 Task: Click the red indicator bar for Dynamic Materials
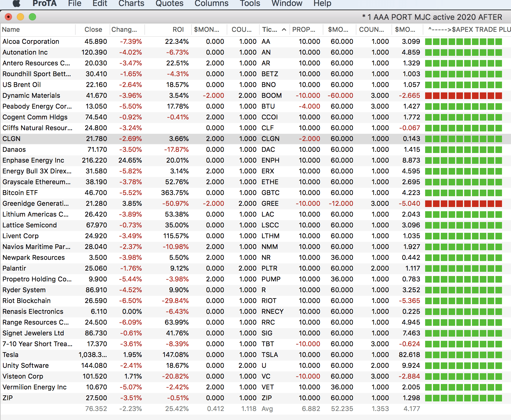[464, 96]
